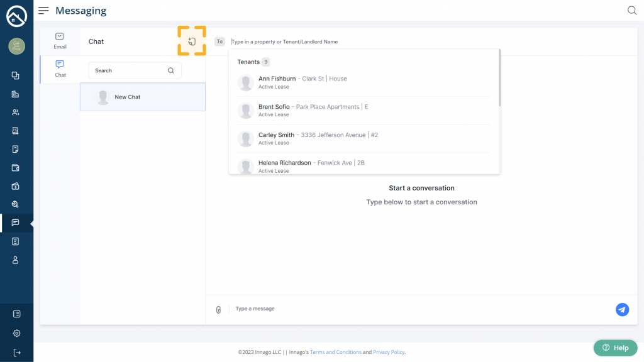Click the new chat compose icon
644x362 pixels.
click(x=192, y=41)
